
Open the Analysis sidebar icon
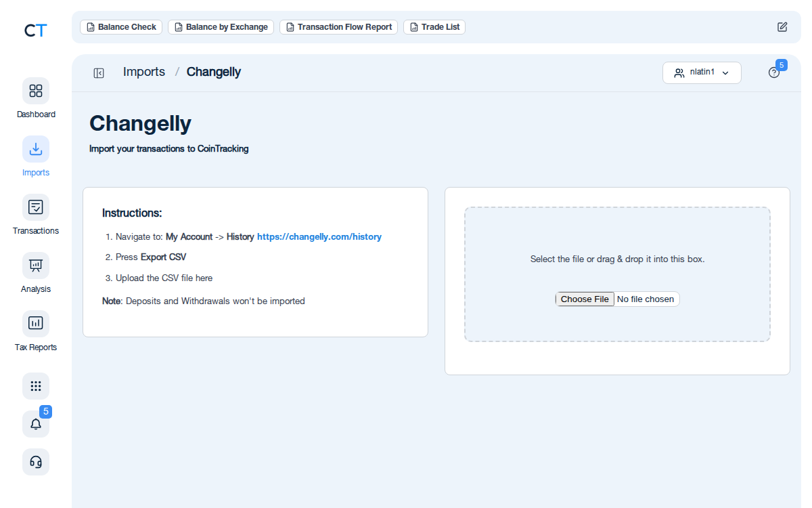[x=36, y=266]
